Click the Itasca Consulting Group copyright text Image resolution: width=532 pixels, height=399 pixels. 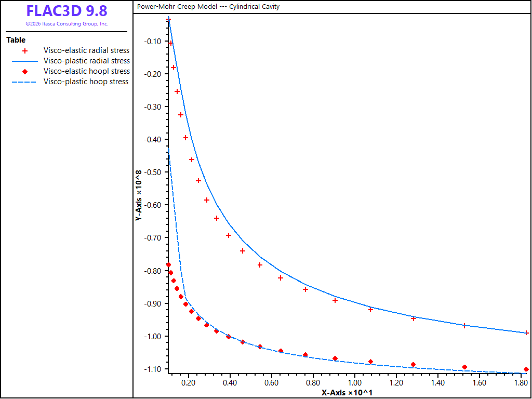pos(67,24)
